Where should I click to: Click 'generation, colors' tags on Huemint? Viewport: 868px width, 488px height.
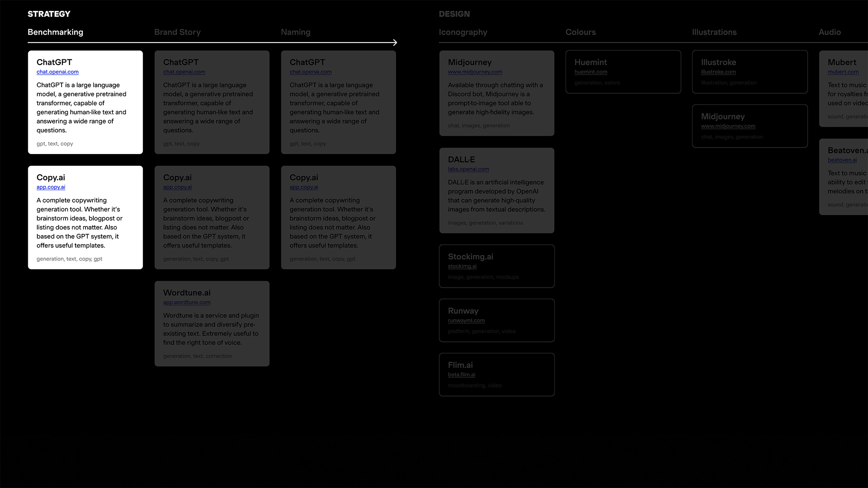click(x=597, y=83)
